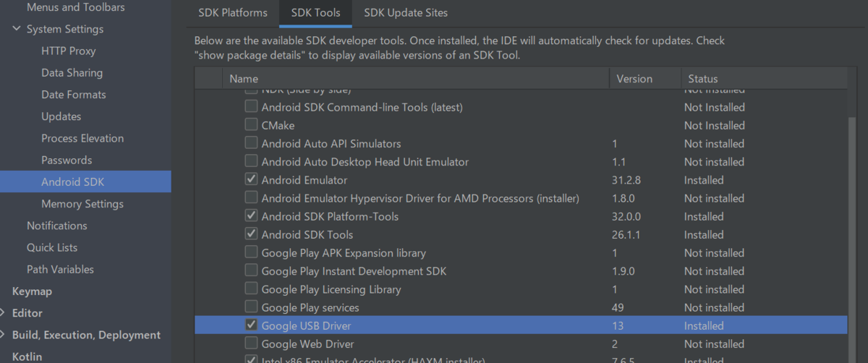Open Memory Settings page
The height and width of the screenshot is (363, 868).
point(82,204)
